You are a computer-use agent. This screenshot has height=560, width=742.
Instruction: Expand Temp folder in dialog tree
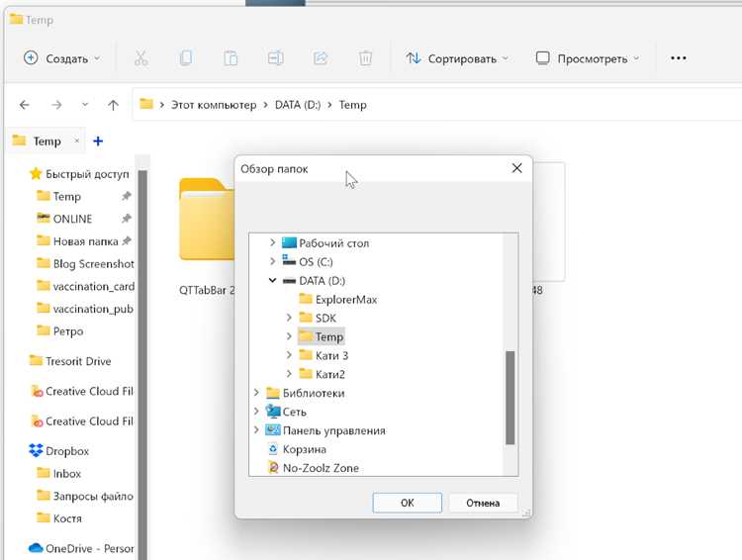click(x=289, y=336)
